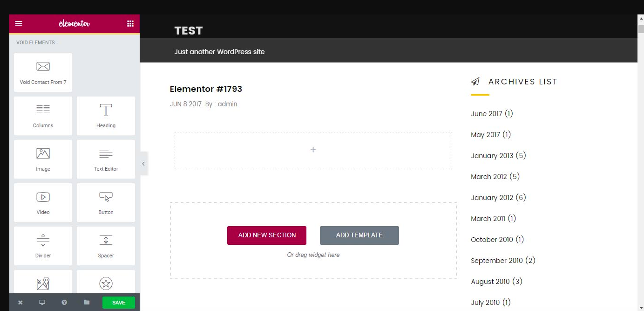Select the Spacer widget
This screenshot has height=311, width=644.
click(x=106, y=246)
